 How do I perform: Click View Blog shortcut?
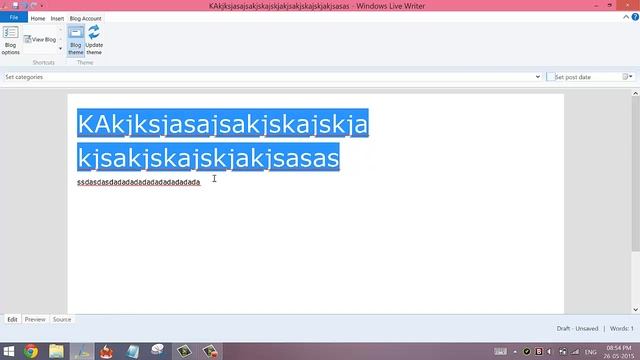tap(40, 40)
